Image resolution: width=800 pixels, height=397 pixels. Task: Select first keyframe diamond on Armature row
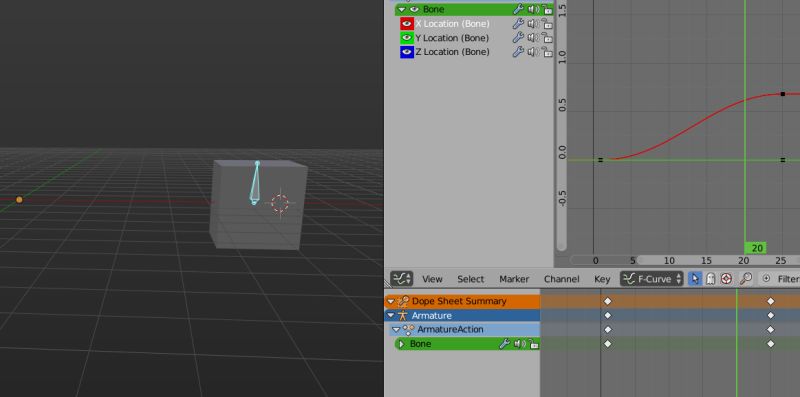tap(607, 315)
